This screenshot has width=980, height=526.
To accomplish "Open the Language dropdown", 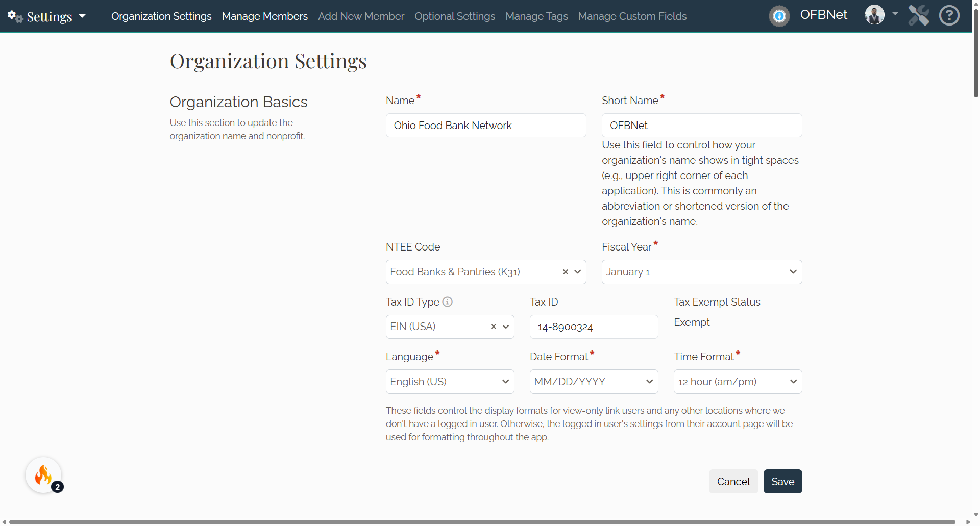I will click(x=450, y=382).
